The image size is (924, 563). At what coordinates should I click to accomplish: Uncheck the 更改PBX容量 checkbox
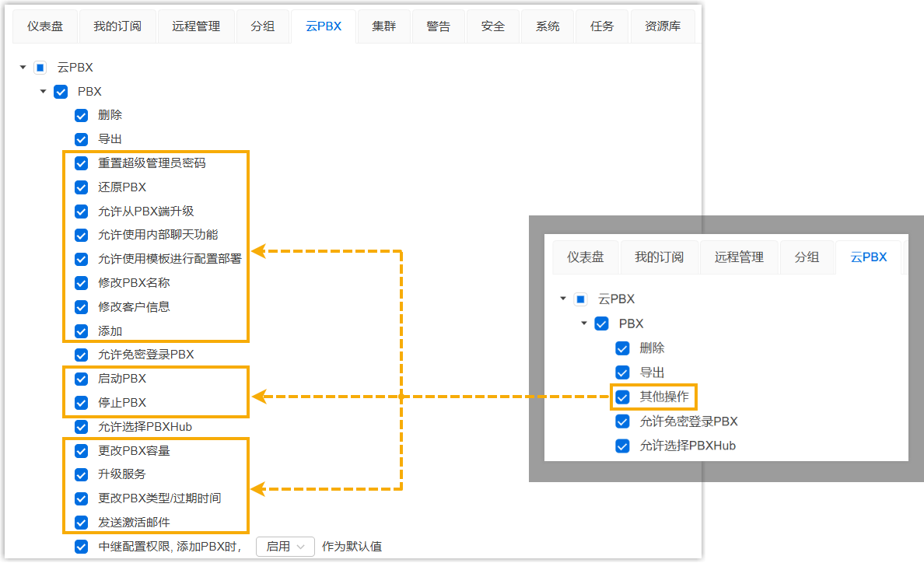point(81,451)
